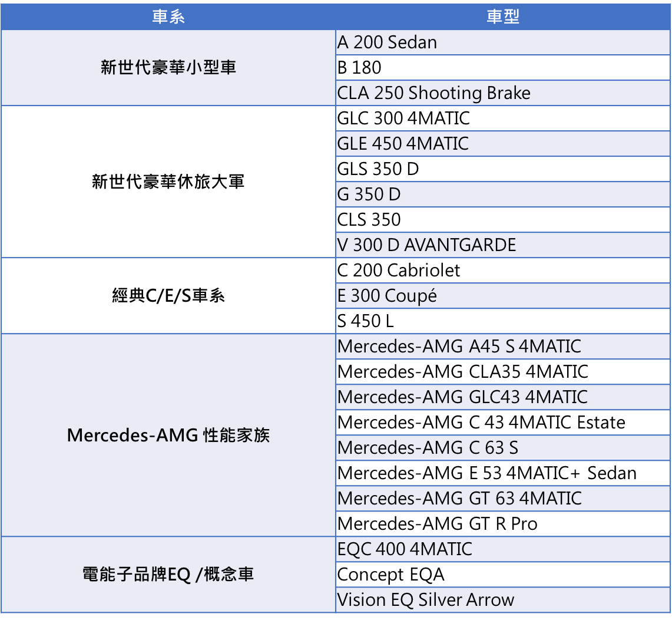Click the Mercedes-AMG E 53 4MATIC+ Sedan cell
Image resolution: width=672 pixels, height=620 pixels.
coord(503,473)
